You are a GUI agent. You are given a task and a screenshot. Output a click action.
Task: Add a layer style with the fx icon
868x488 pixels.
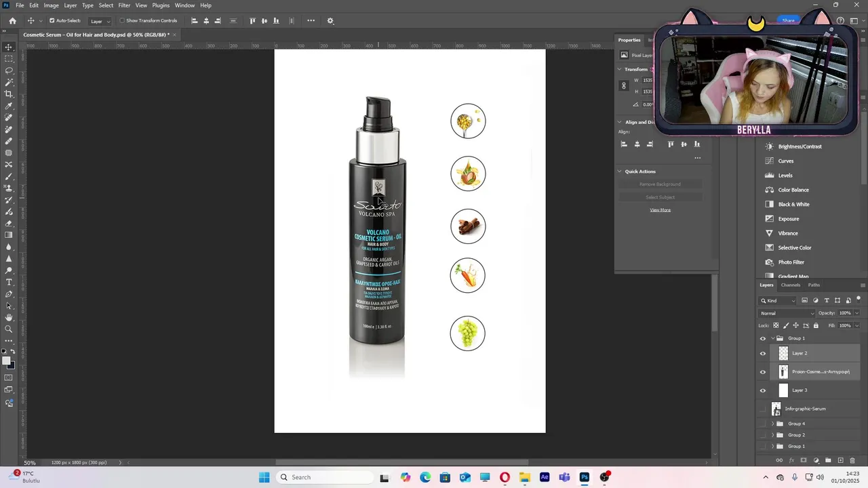[791, 460]
